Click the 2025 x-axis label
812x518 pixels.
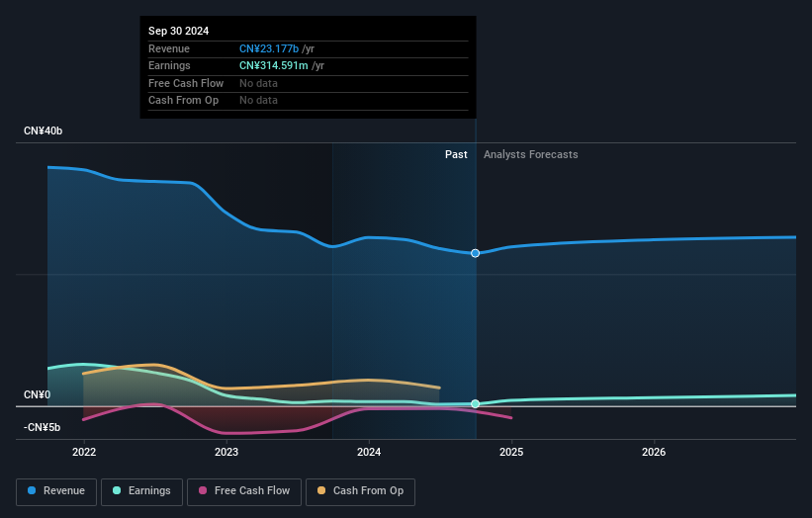click(511, 453)
